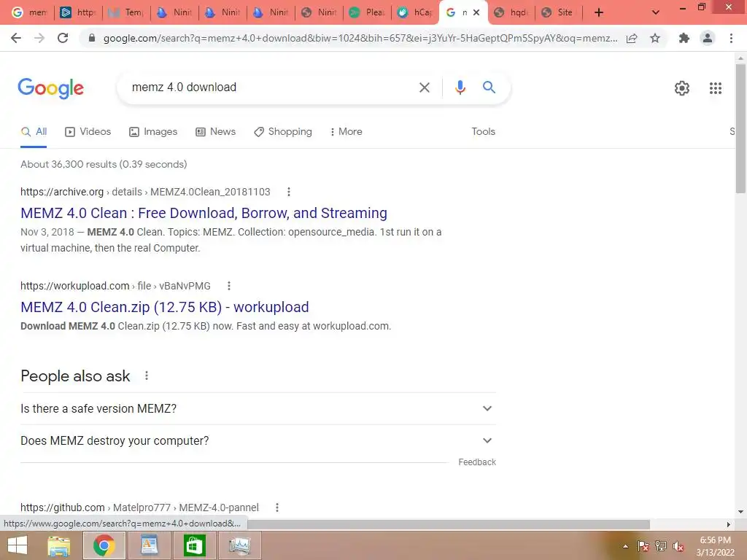
Task: Show hidden system tray icons
Action: (x=625, y=546)
